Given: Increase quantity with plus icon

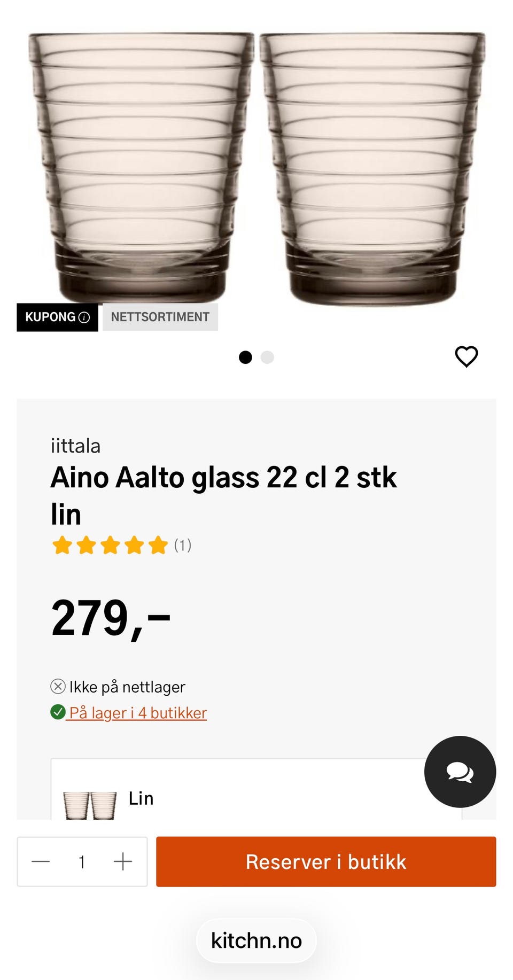Looking at the screenshot, I should [123, 861].
